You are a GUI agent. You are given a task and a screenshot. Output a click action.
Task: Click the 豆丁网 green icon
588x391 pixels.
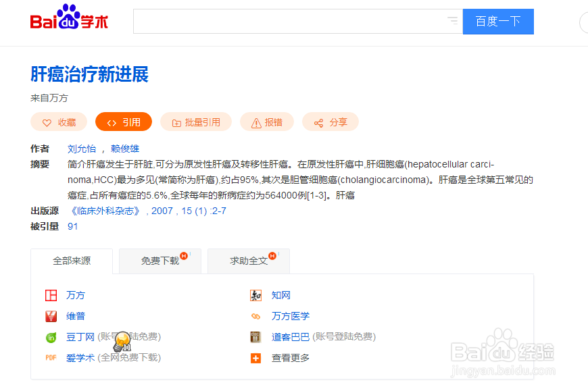click(51, 338)
